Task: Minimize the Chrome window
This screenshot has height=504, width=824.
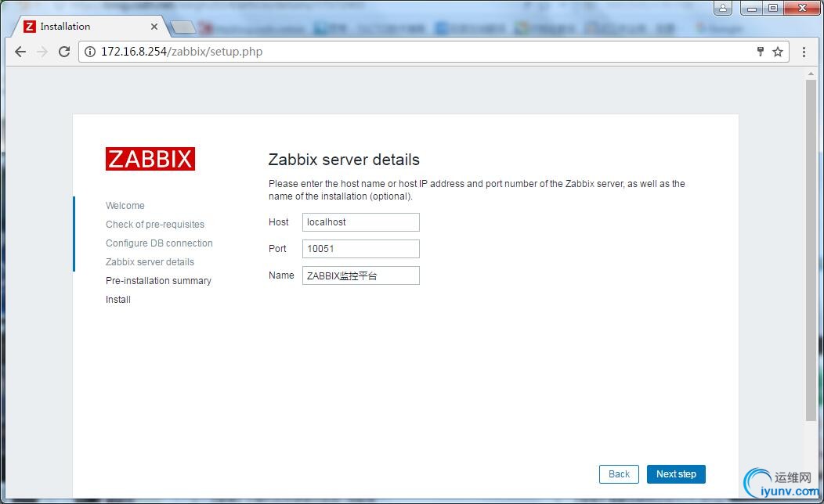Action: [x=751, y=8]
